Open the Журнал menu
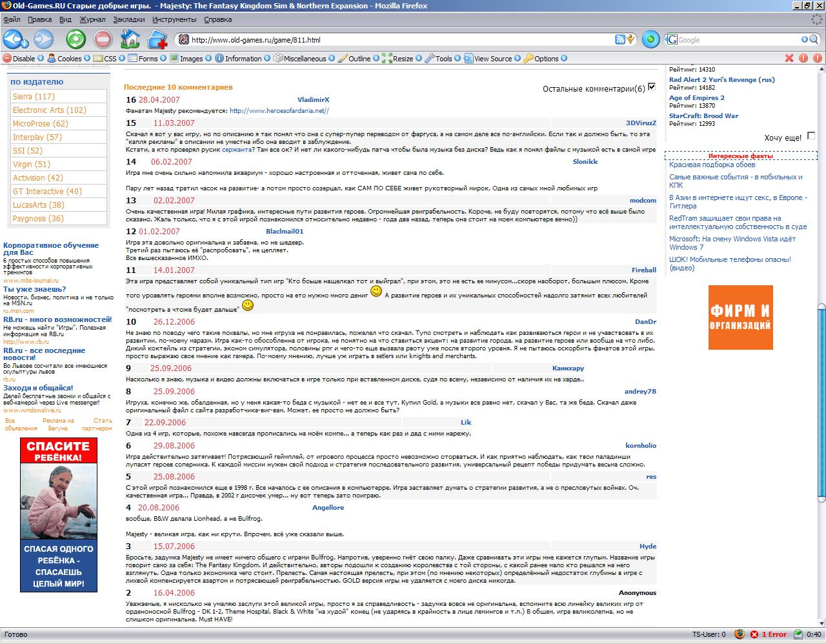This screenshot has height=644, width=826. pos(92,20)
